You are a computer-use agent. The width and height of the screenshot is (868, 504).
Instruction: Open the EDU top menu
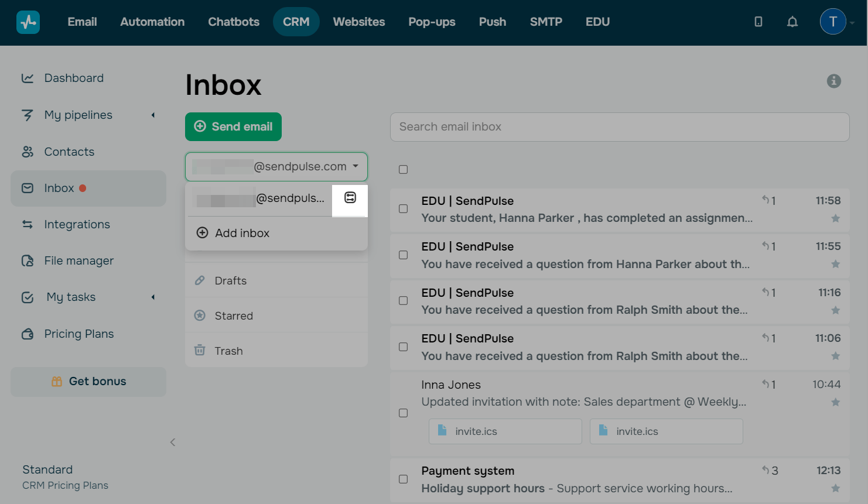pyautogui.click(x=597, y=22)
